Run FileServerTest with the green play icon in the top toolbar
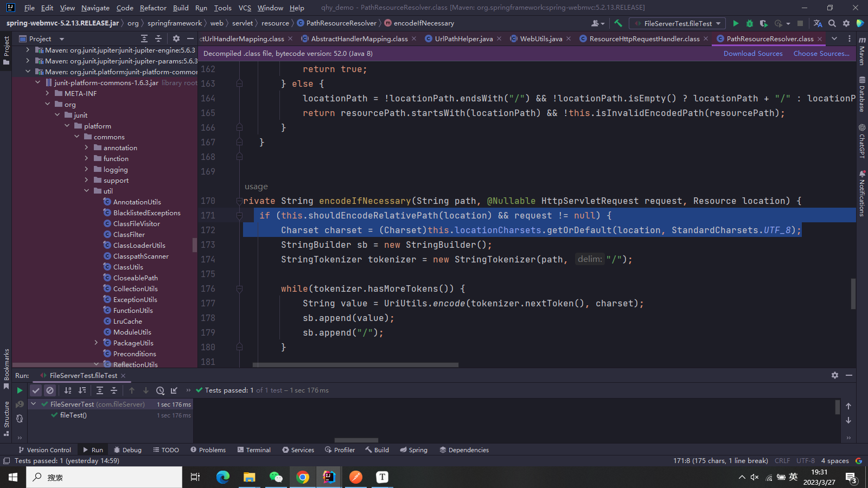 [x=736, y=23]
